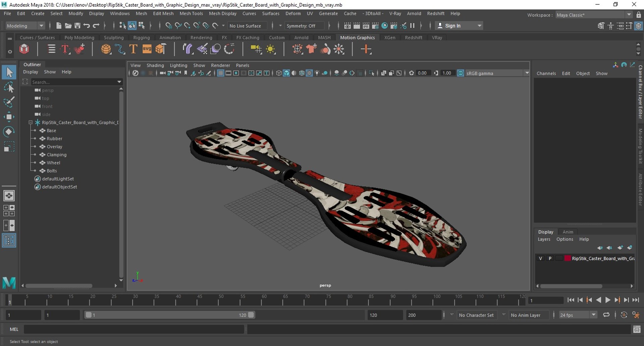Click the Outliner search field

point(76,82)
